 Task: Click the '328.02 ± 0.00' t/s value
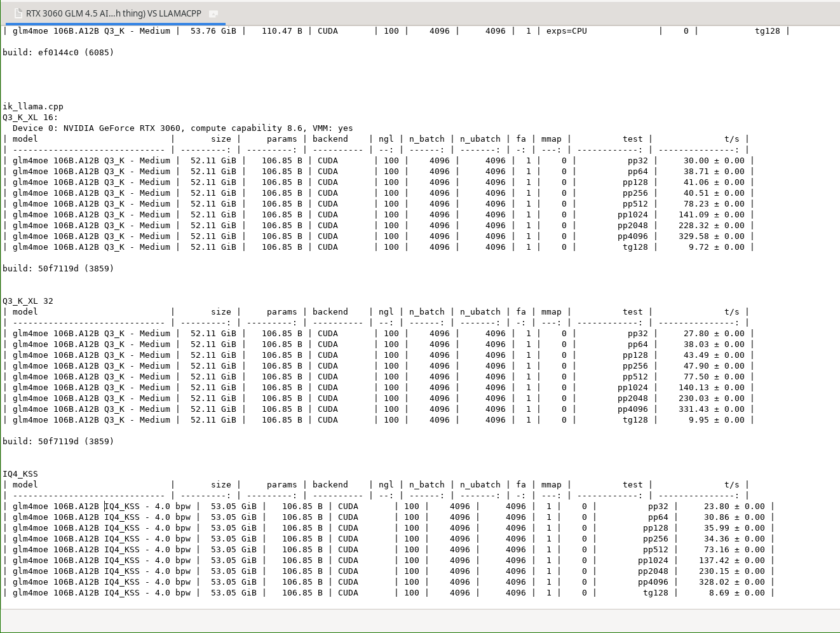(x=732, y=582)
